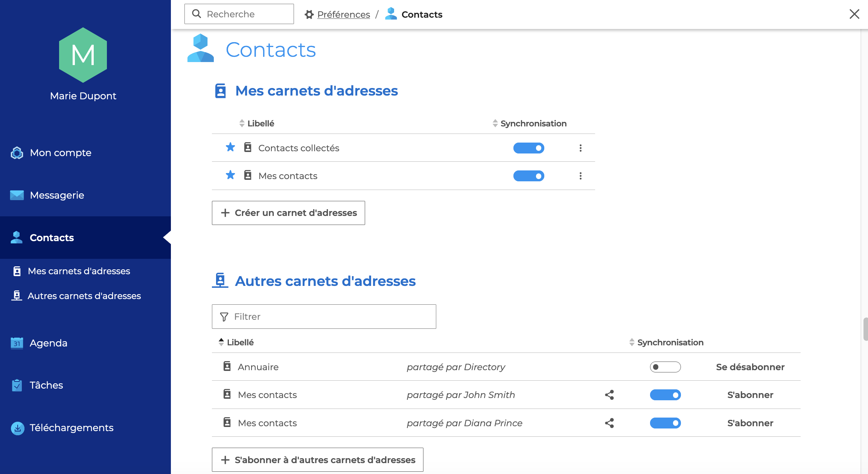Viewport: 868px width, 474px height.
Task: Open Messagerie in the sidebar
Action: pyautogui.click(x=57, y=195)
